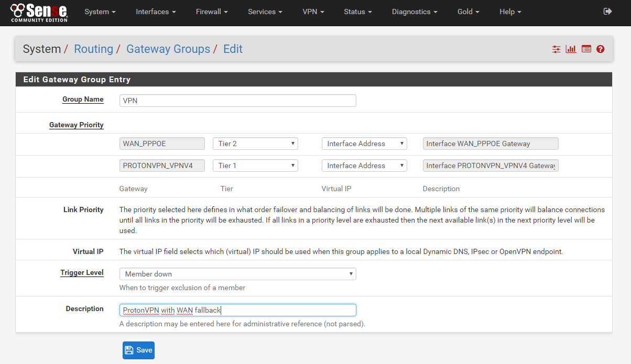
Task: Open the System menu
Action: 100,12
